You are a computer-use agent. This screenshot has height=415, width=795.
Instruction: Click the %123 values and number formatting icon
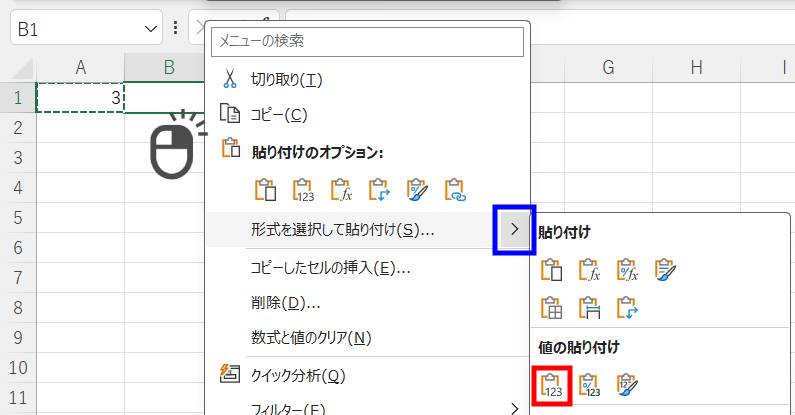(589, 386)
